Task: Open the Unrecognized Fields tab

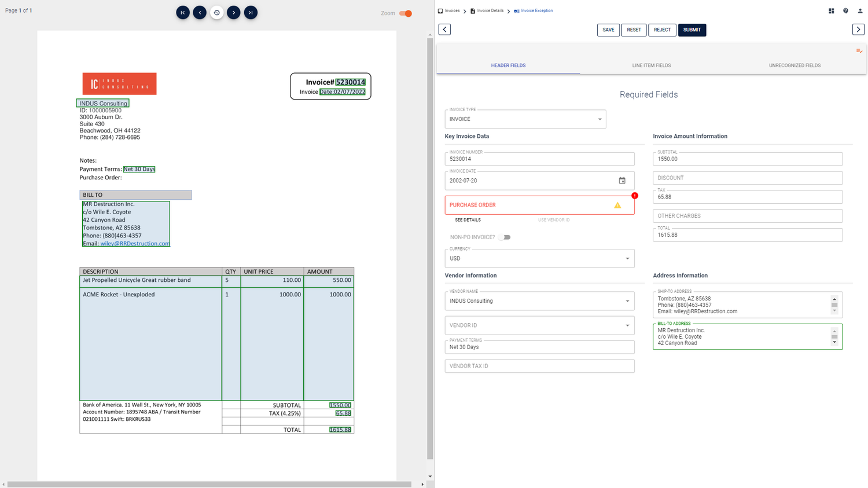Action: tap(795, 65)
